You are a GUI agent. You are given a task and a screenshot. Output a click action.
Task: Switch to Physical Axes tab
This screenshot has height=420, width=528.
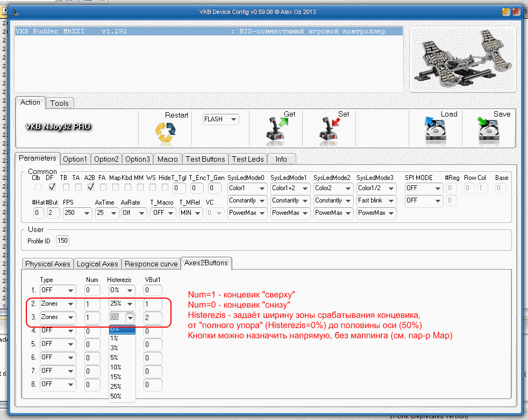[47, 264]
